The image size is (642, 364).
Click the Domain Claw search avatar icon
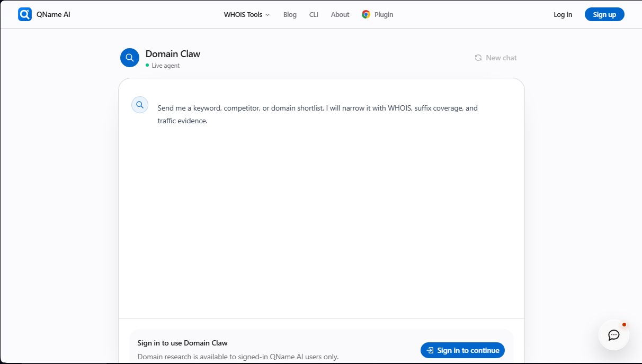tap(130, 58)
